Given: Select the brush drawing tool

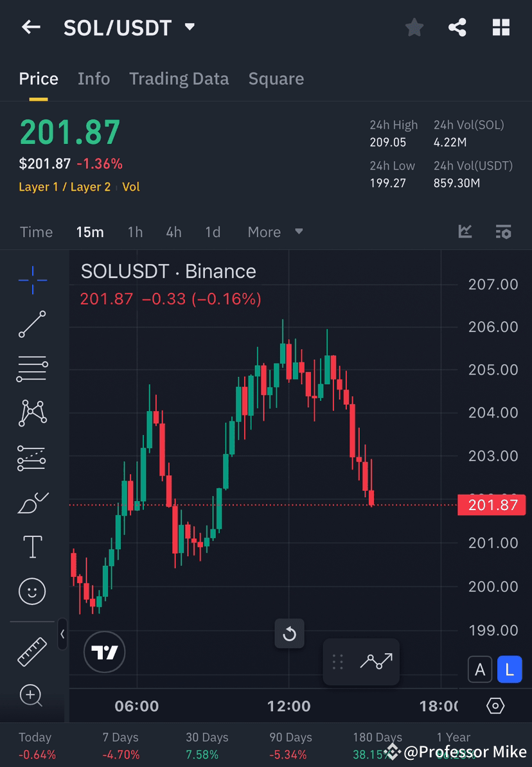Looking at the screenshot, I should point(32,503).
